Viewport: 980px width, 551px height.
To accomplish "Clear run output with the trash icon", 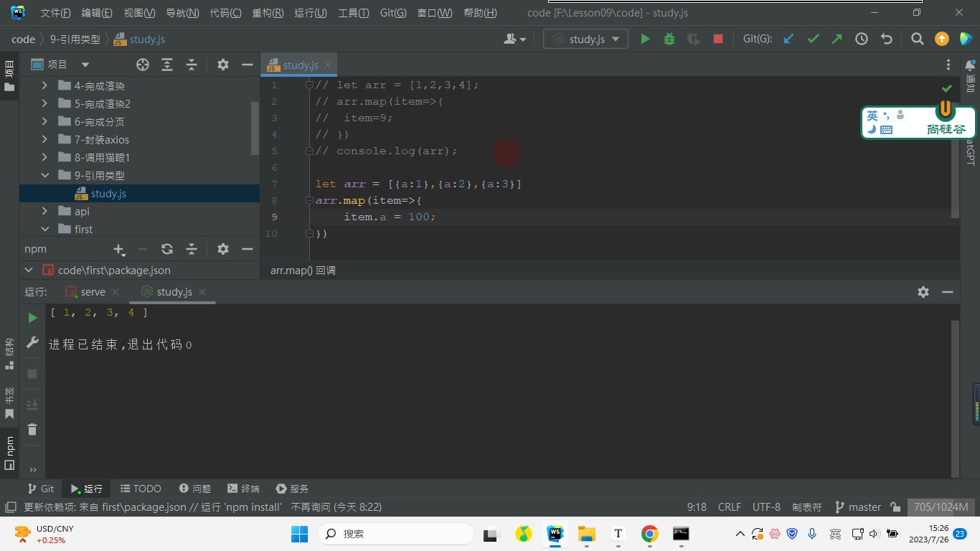I will [32, 429].
